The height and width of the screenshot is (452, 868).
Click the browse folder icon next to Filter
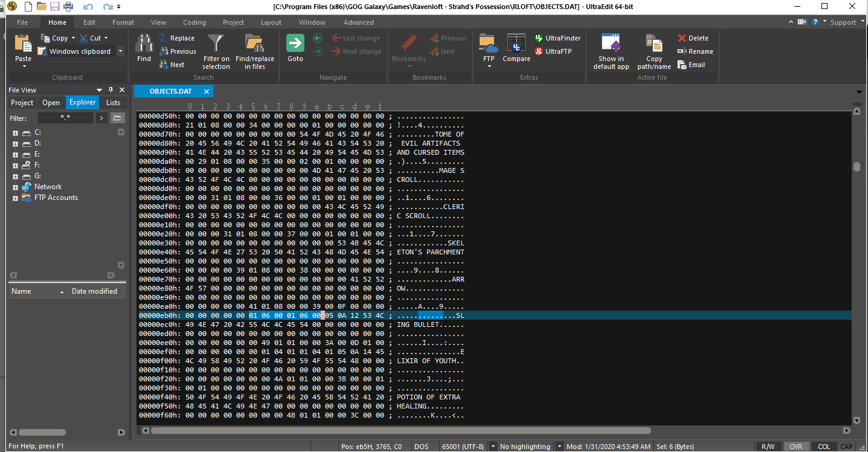coord(118,118)
